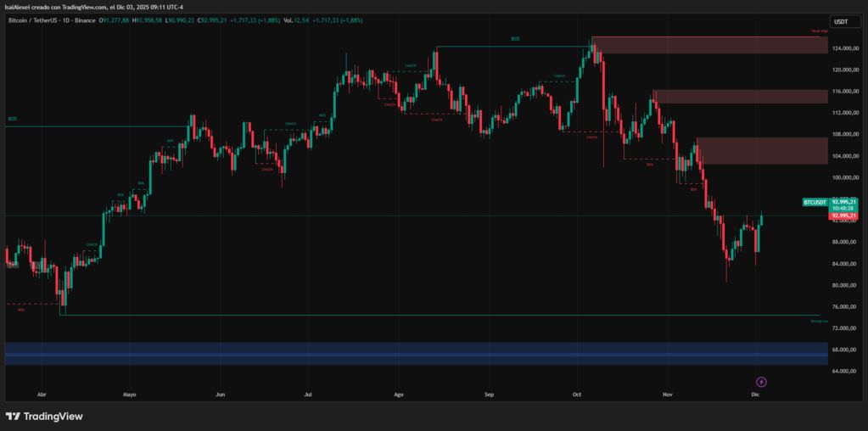Click the 80.000,00 price axis label
Screen dimensions: 868x431
pos(845,285)
